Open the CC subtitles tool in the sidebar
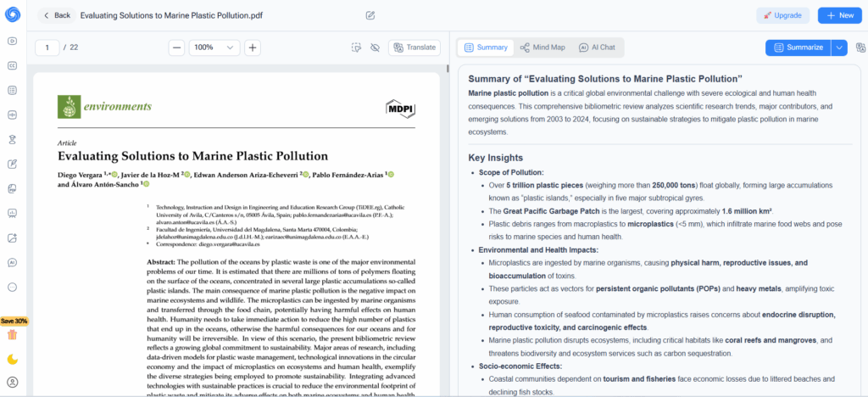Image resolution: width=868 pixels, height=397 pixels. [x=12, y=65]
